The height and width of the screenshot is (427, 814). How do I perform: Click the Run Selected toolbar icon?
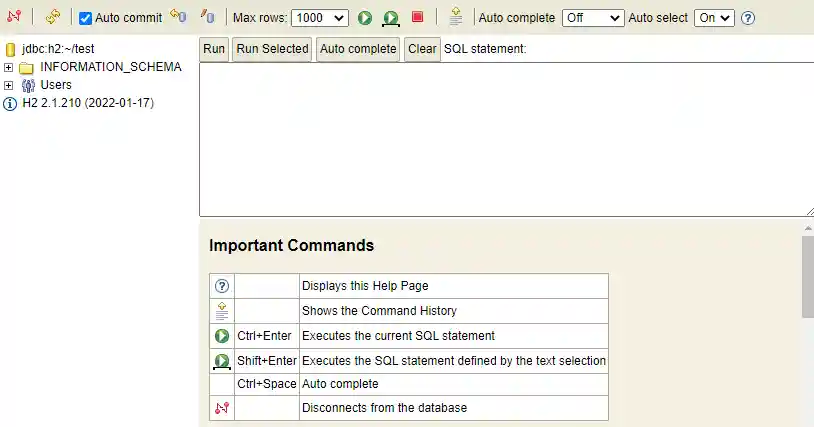pyautogui.click(x=391, y=19)
